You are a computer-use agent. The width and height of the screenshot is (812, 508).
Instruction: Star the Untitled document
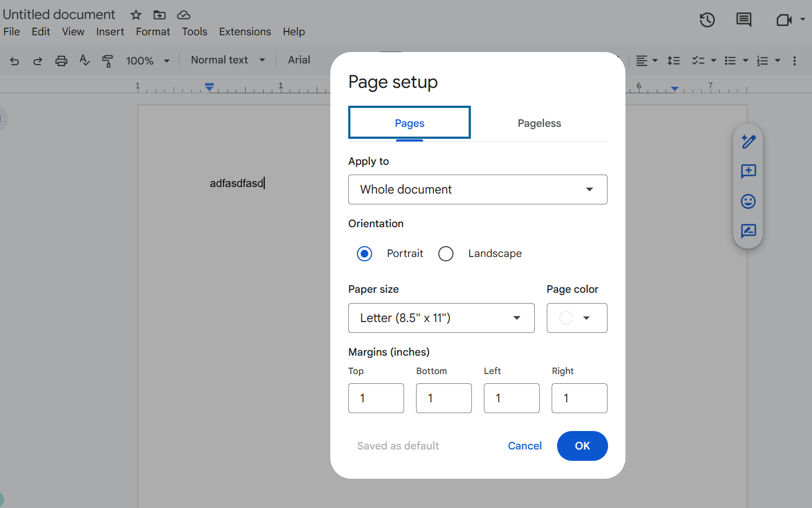click(135, 15)
